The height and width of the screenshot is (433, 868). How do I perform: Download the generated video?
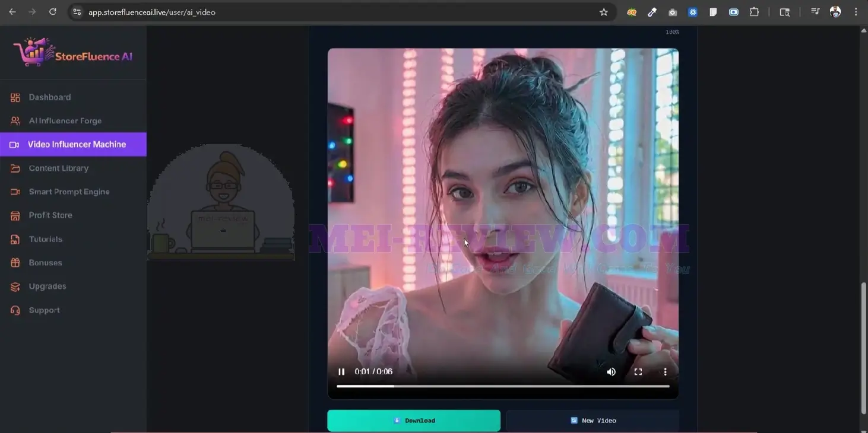click(x=414, y=421)
